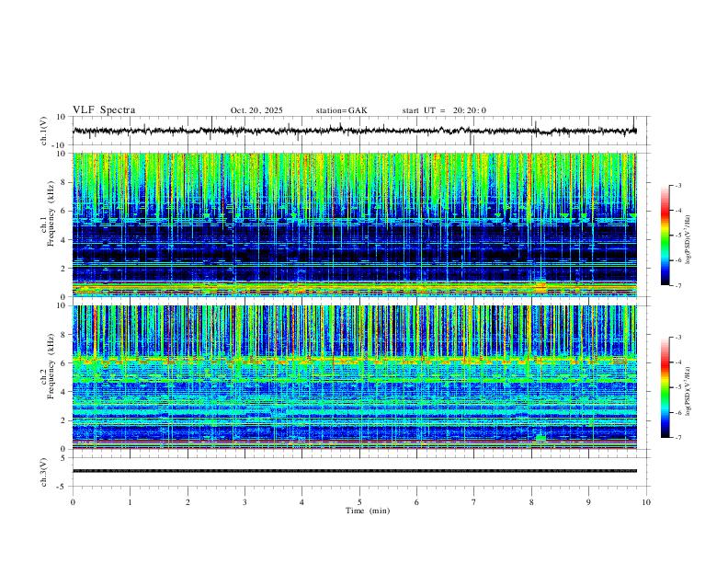Click tick "5" on the Time axis

coord(359,502)
